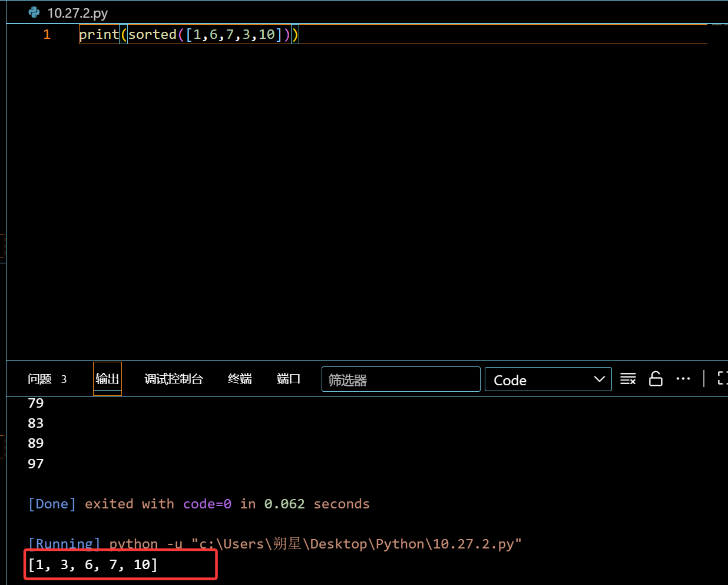The height and width of the screenshot is (585, 728).
Task: Open the 终端 tab
Action: coord(239,379)
